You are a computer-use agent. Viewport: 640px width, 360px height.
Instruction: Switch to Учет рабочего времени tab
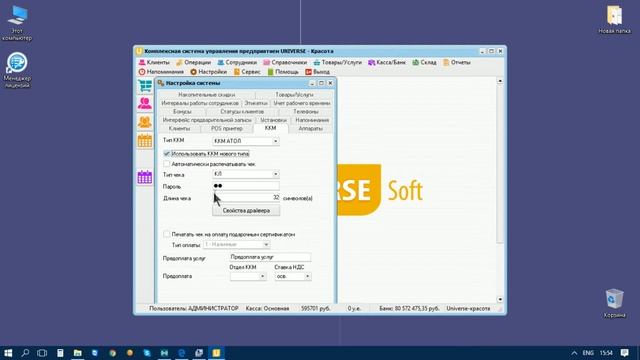click(x=302, y=103)
